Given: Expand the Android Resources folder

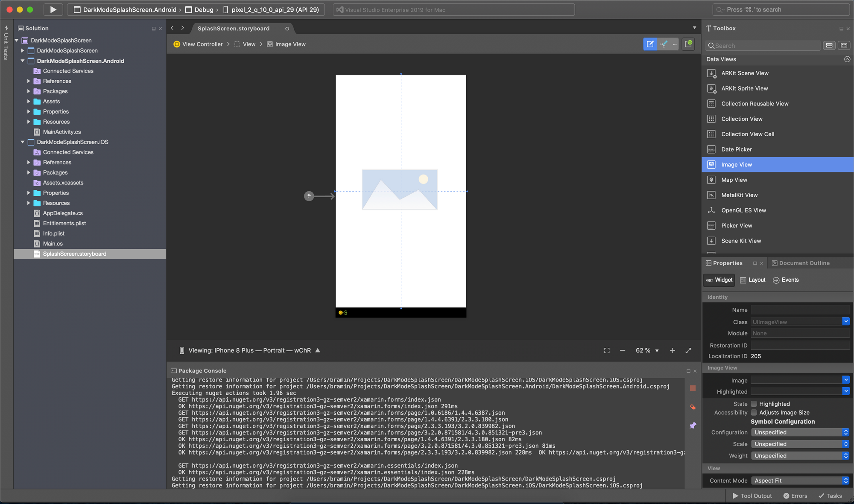Looking at the screenshot, I should (29, 122).
